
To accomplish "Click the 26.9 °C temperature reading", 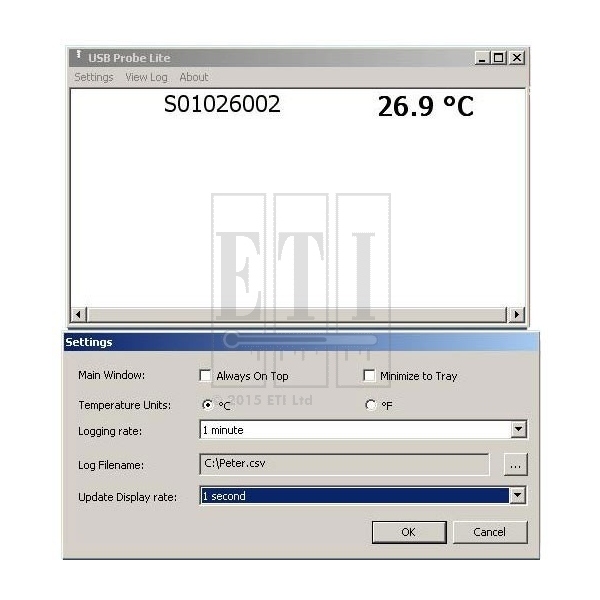I will tap(426, 106).
